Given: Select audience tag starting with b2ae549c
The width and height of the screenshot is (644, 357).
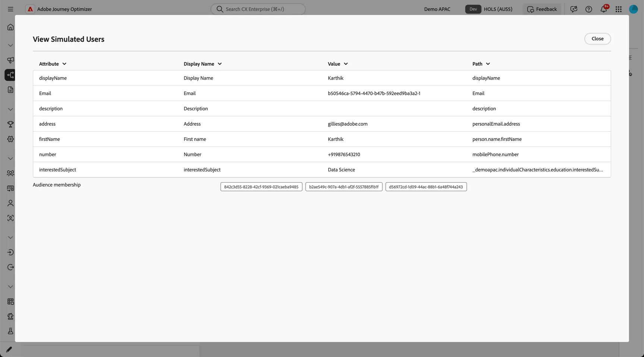Looking at the screenshot, I should click(x=344, y=187).
